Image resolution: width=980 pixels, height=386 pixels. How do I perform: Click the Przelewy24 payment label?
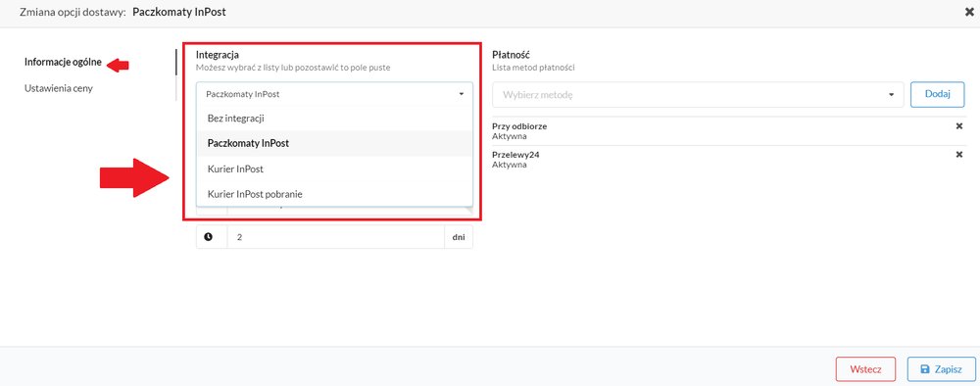pyautogui.click(x=515, y=155)
